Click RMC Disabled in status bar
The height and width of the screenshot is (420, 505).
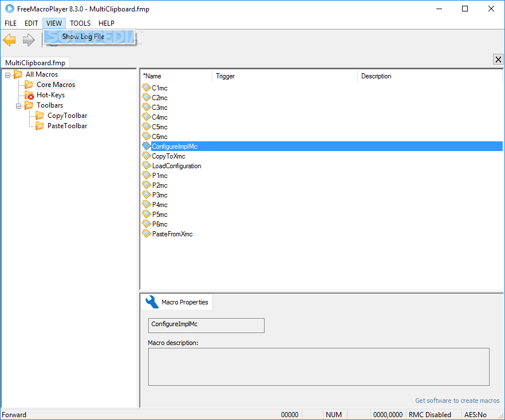[429, 414]
